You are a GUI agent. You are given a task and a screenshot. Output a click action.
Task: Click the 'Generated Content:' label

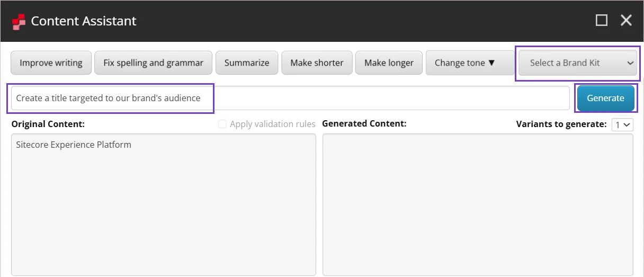pos(364,123)
